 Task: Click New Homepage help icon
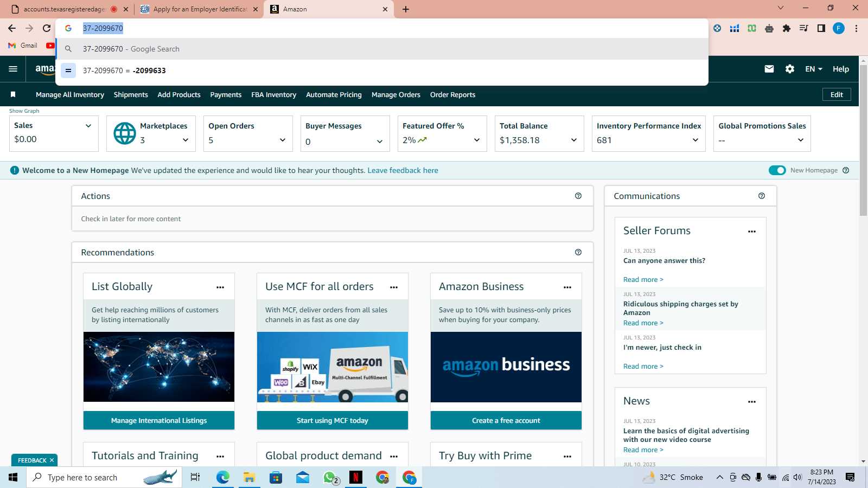click(846, 170)
